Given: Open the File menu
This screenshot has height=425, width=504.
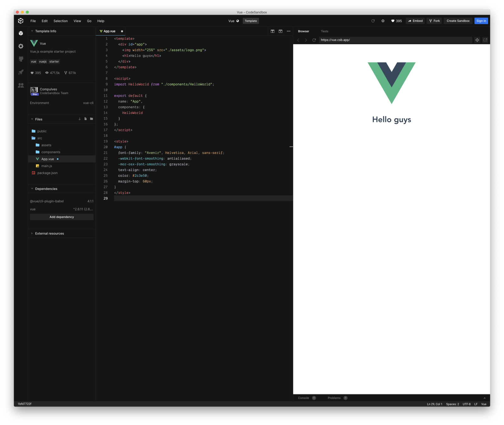Looking at the screenshot, I should [33, 21].
